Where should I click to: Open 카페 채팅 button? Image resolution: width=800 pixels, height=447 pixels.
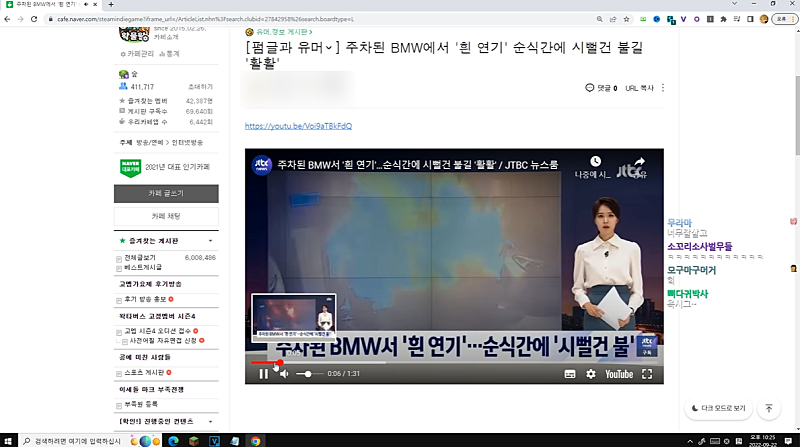(166, 216)
